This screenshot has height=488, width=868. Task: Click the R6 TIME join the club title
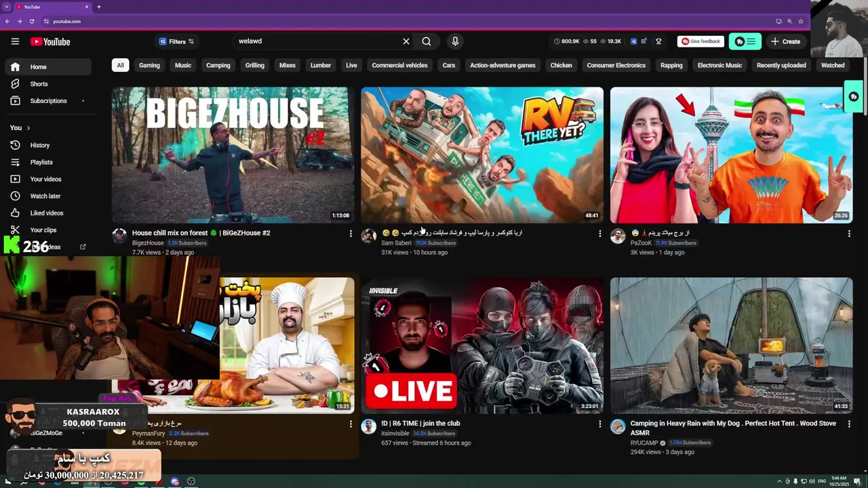[x=420, y=424]
